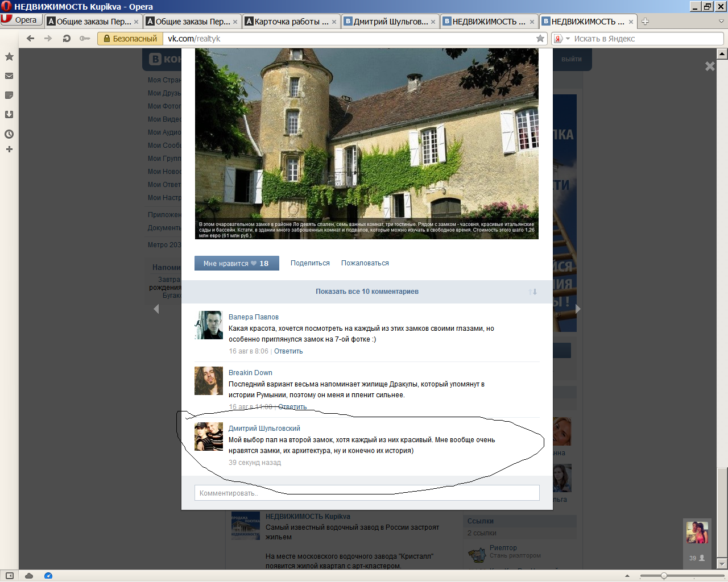Reload the current page

(67, 39)
